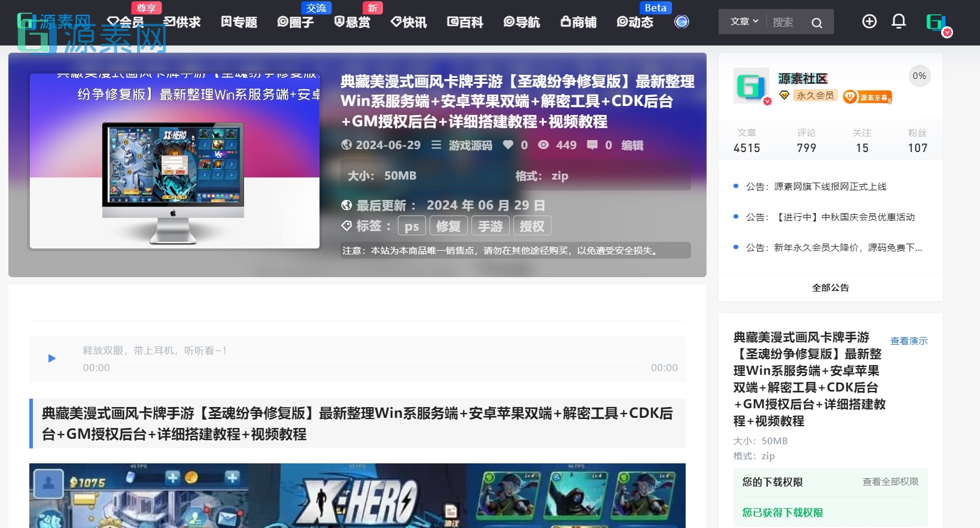Open the user avatar in the top bar
Image resolution: width=980 pixels, height=528 pixels.
pos(937,23)
